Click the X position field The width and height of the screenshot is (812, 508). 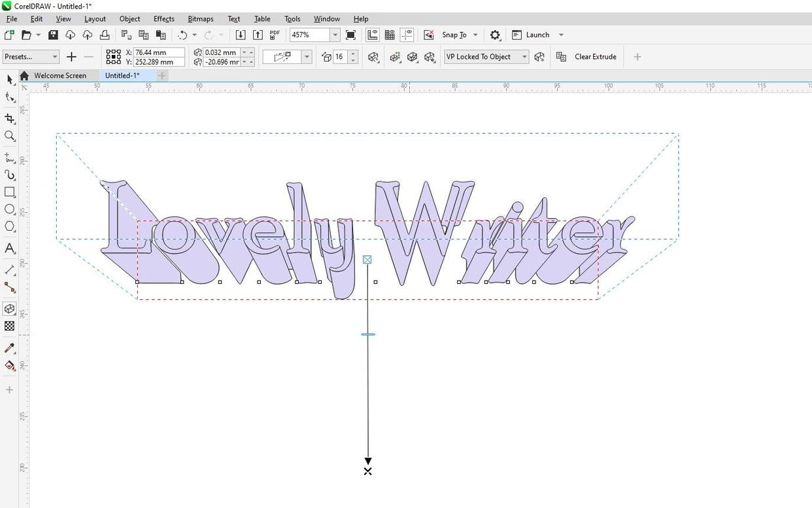(x=159, y=52)
